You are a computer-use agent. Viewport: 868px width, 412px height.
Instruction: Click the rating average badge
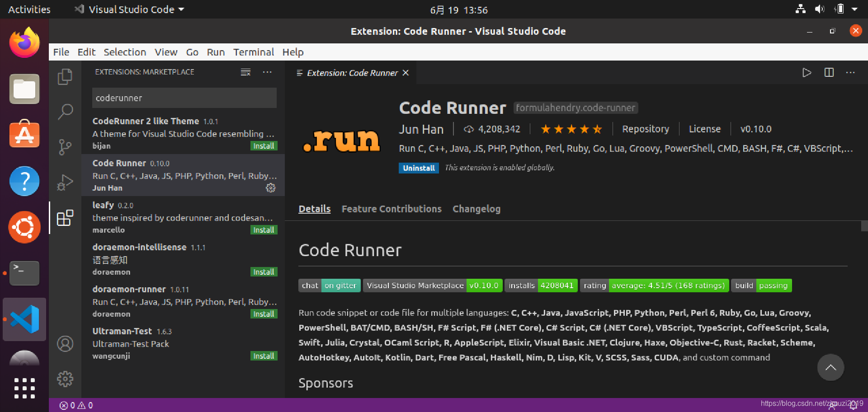coord(654,286)
